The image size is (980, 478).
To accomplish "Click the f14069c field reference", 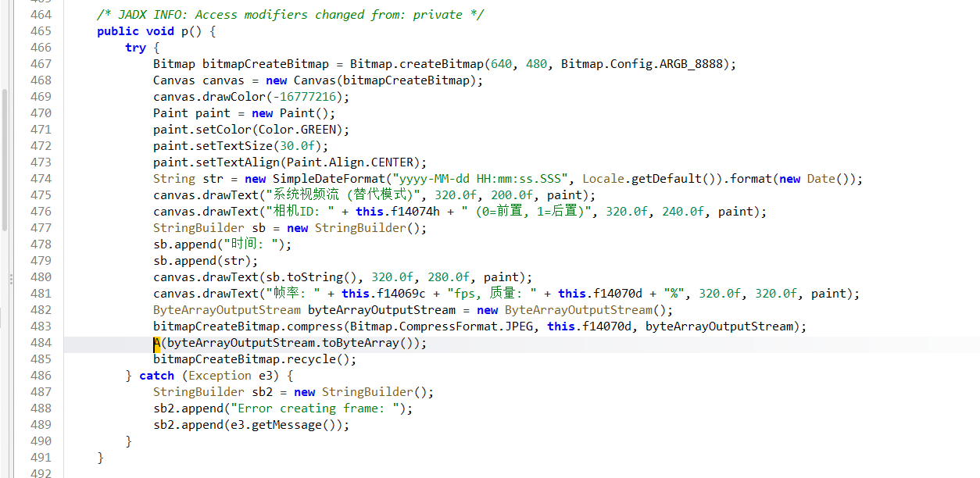I will point(399,294).
